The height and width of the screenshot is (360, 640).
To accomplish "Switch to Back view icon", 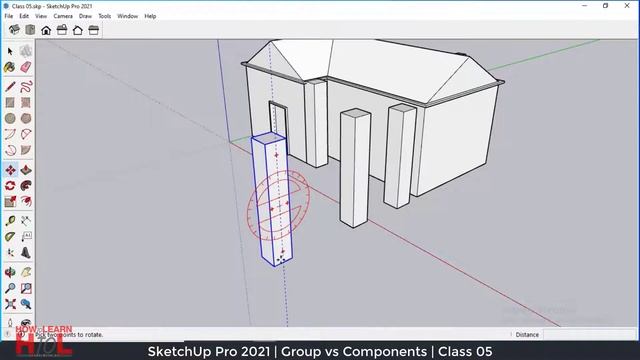I will 78,30.
